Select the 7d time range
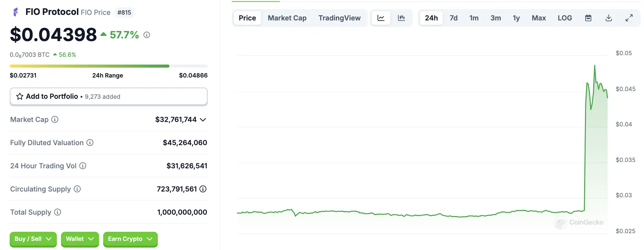 click(453, 18)
